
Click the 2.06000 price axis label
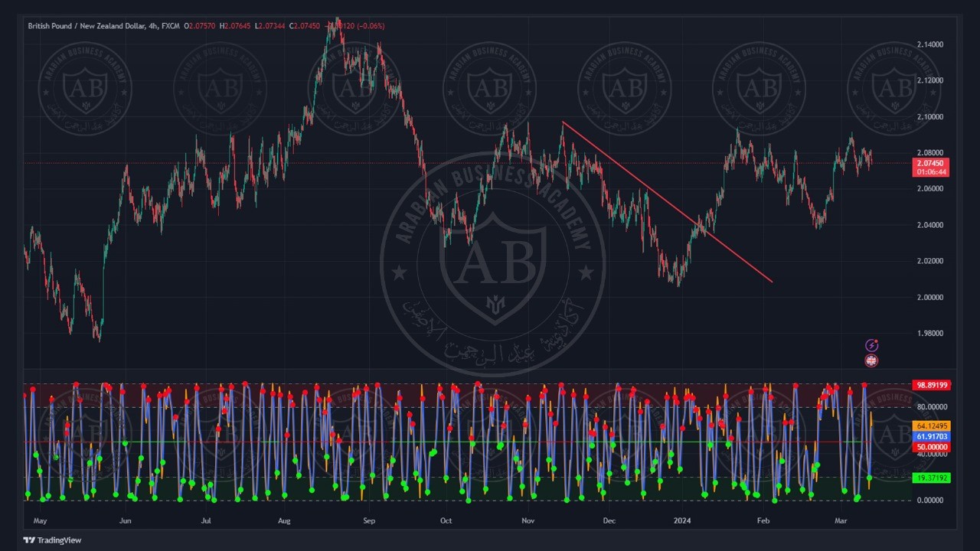click(930, 189)
